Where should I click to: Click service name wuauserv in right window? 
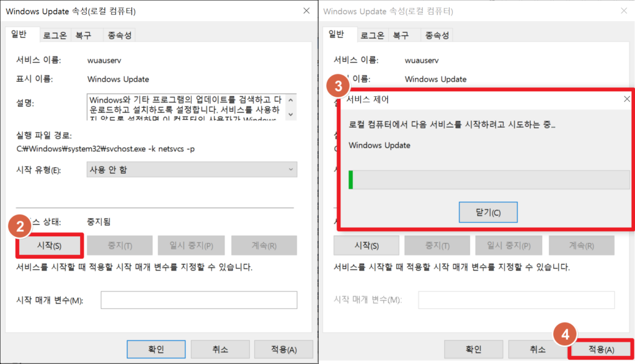click(x=422, y=60)
